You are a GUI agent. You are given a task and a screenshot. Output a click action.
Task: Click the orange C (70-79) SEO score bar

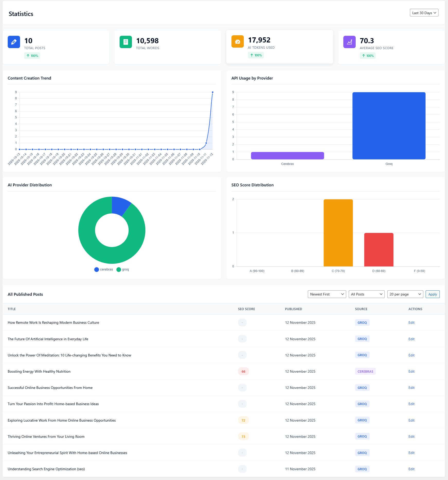[338, 233]
